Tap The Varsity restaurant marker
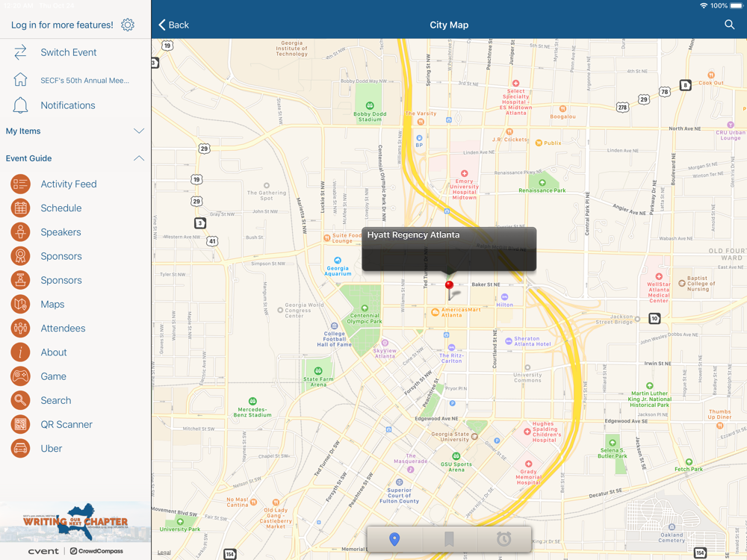 click(421, 122)
